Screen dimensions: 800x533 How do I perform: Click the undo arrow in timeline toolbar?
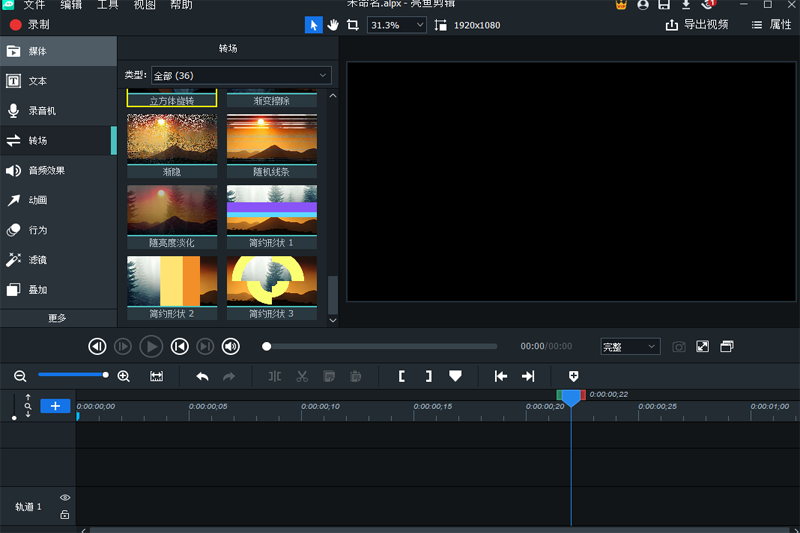[202, 376]
